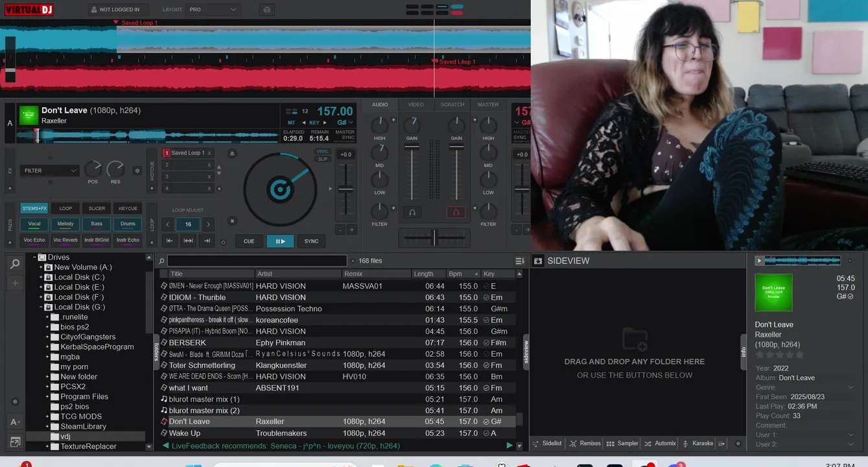Viewport: 868px width, 467px height.
Task: Open the browser list options icon
Action: pos(520,261)
